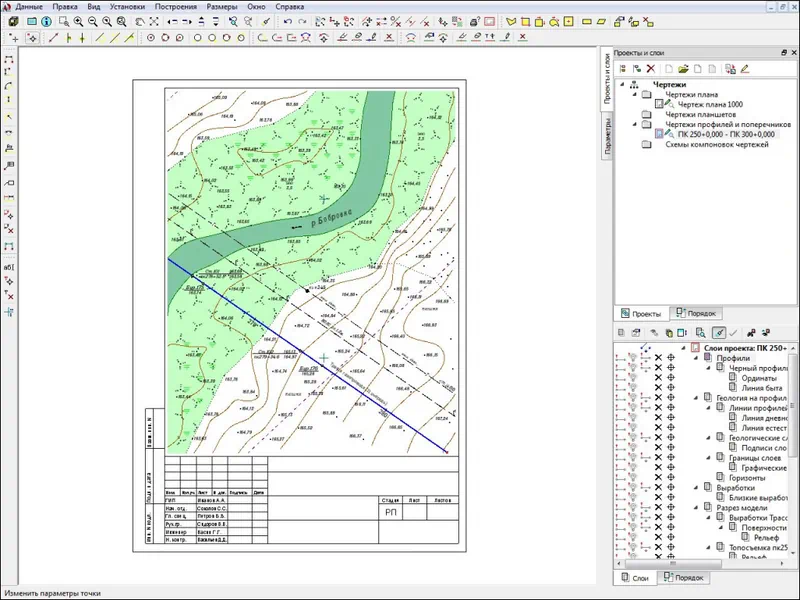Toggle lightbulb visibility for Горизонты layer

coord(633,477)
